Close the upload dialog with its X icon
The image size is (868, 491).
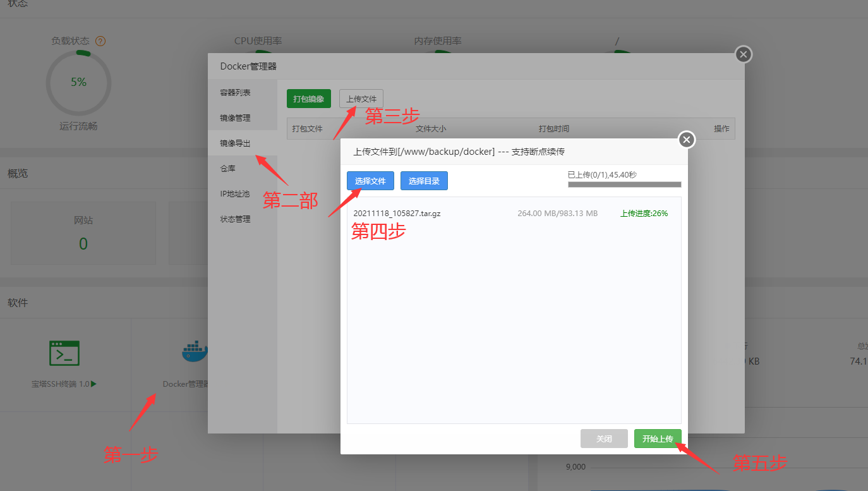click(x=686, y=140)
